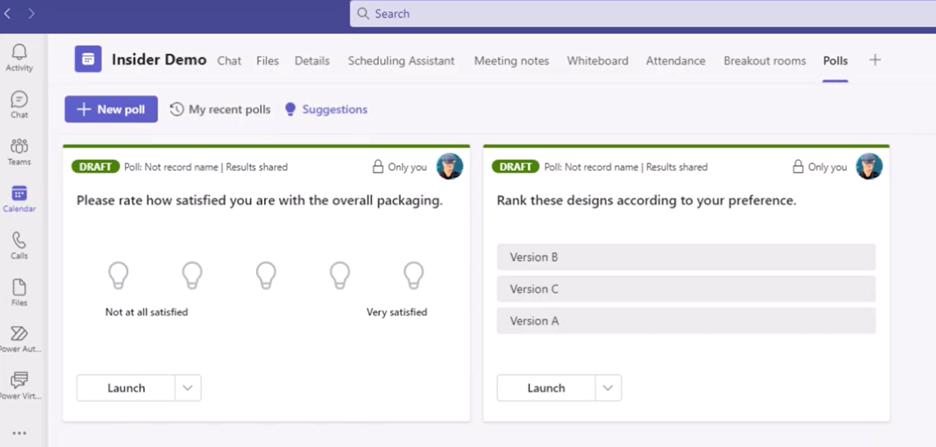
Task: Click the 'Please rate how satisfied' question text
Action: pyautogui.click(x=260, y=201)
